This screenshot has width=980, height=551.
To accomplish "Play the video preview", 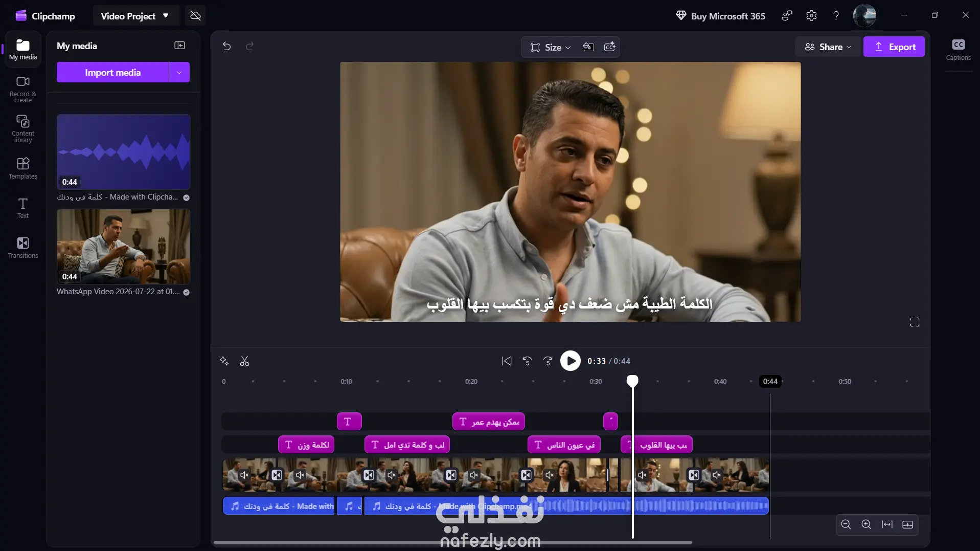I will 571,361.
